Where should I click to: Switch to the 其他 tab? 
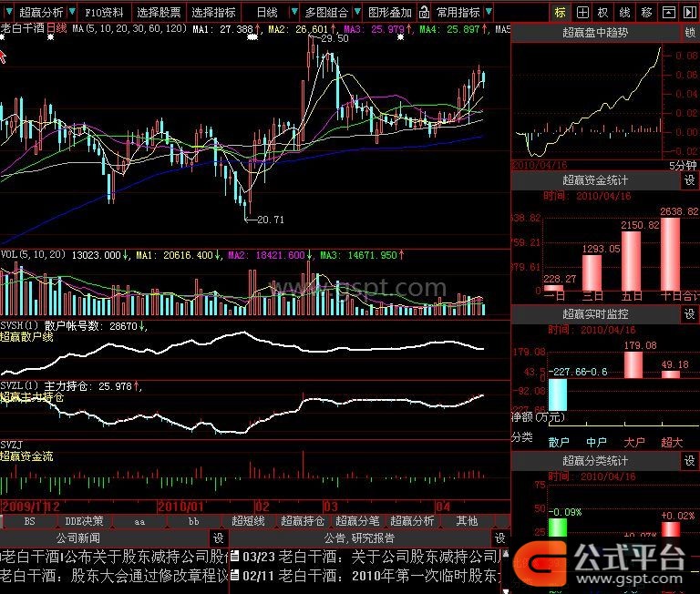tap(467, 521)
